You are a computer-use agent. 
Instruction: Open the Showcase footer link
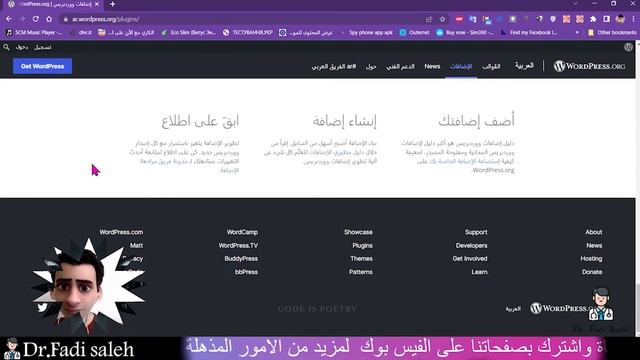pos(358,232)
